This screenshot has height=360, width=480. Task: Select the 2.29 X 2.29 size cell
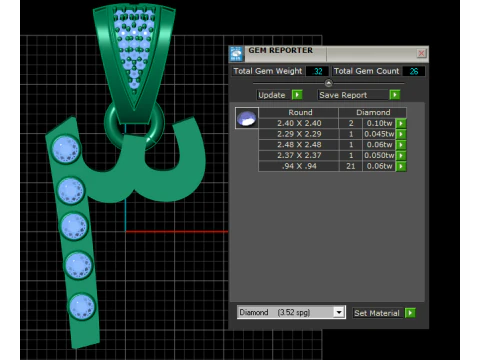click(x=299, y=134)
